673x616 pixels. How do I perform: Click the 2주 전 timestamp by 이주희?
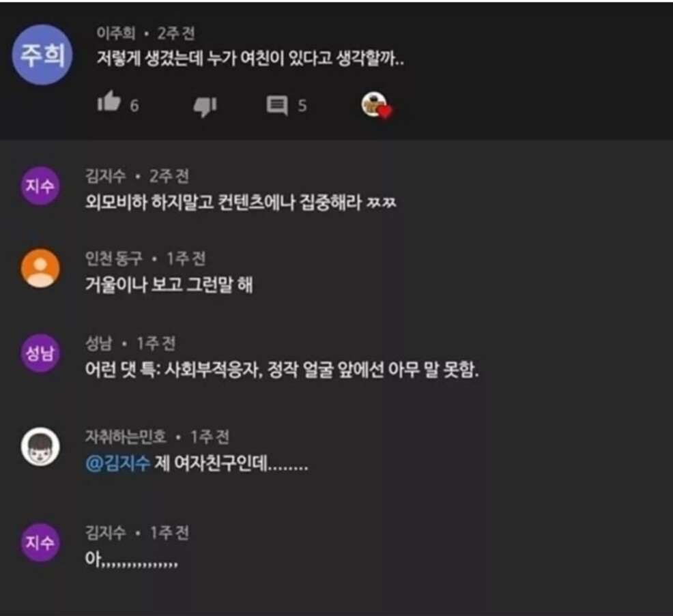pyautogui.click(x=176, y=33)
